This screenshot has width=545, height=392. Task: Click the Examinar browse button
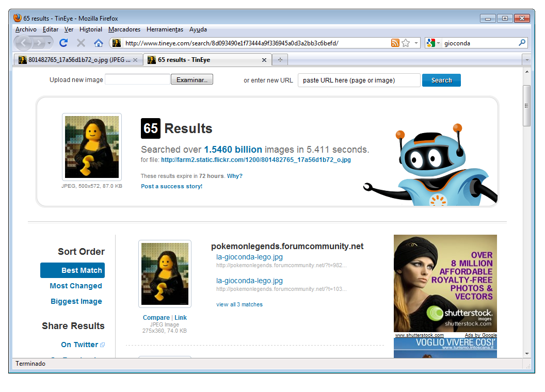(x=192, y=79)
